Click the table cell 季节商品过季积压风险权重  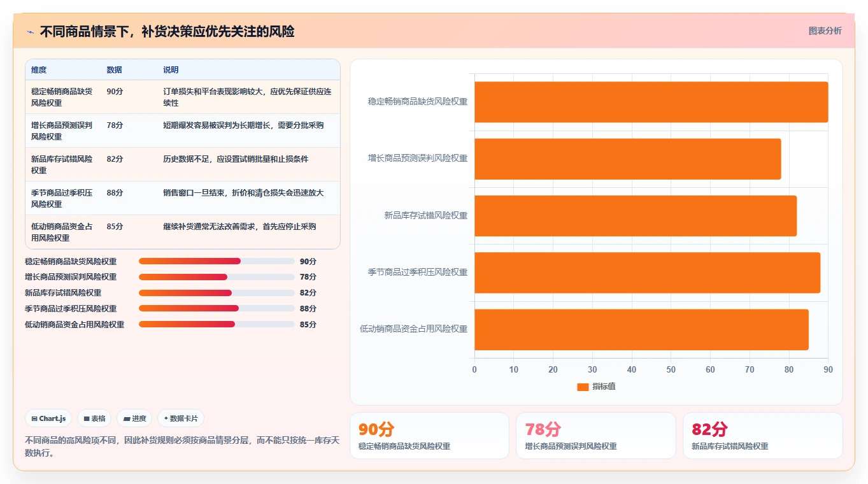click(62, 198)
